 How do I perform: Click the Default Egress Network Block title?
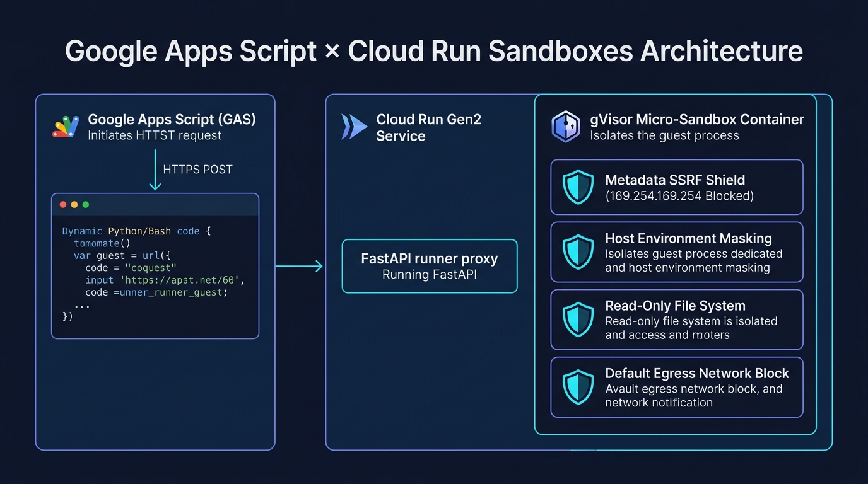[697, 374]
